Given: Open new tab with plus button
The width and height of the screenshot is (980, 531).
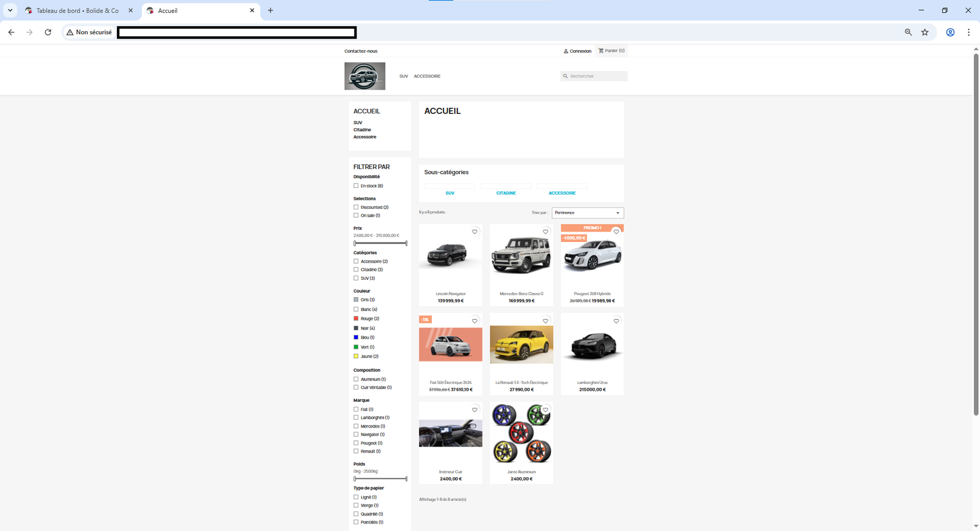Looking at the screenshot, I should pyautogui.click(x=270, y=10).
